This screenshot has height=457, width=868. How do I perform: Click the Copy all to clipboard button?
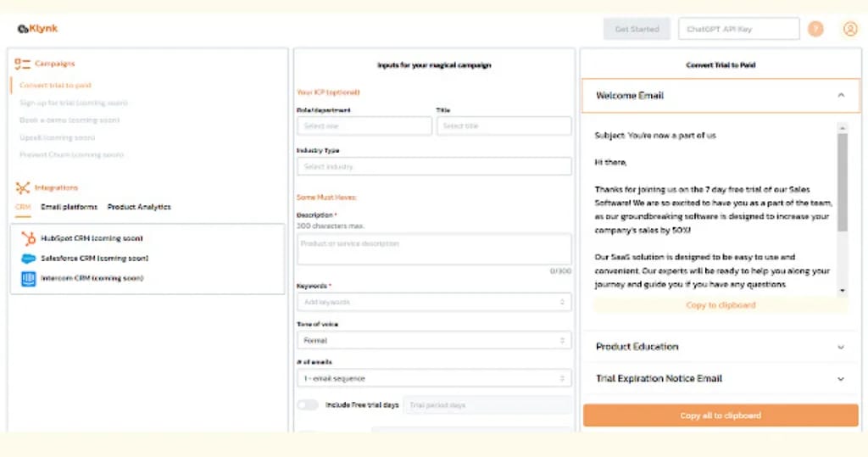(x=721, y=415)
